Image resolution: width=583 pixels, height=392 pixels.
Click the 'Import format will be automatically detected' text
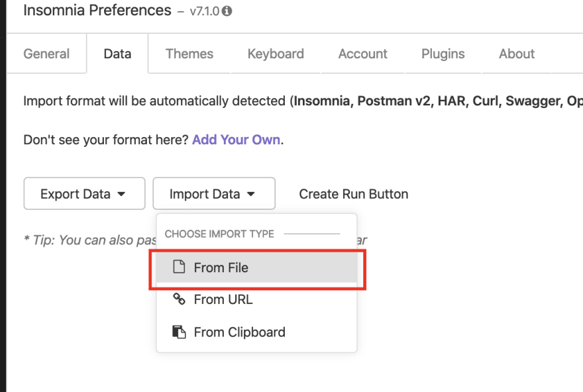coord(154,101)
